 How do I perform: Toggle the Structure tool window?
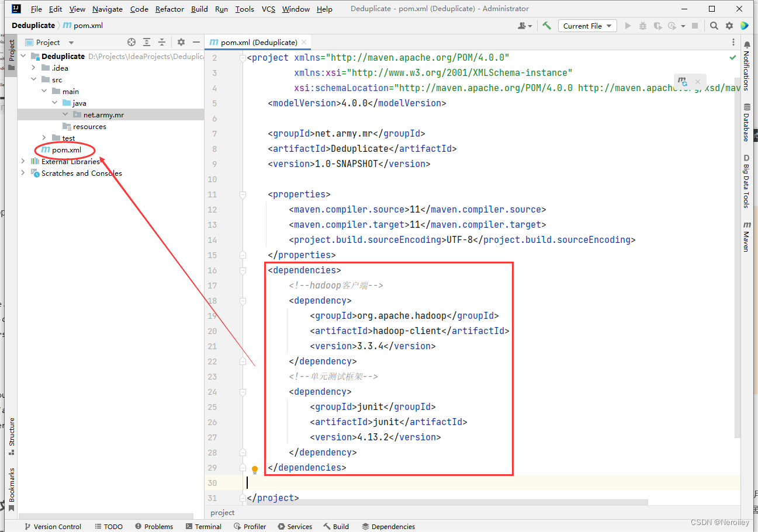coord(11,437)
